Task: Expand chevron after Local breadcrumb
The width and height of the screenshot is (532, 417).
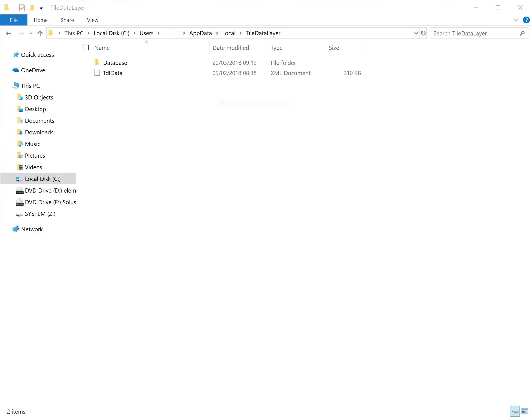Action: click(x=241, y=33)
